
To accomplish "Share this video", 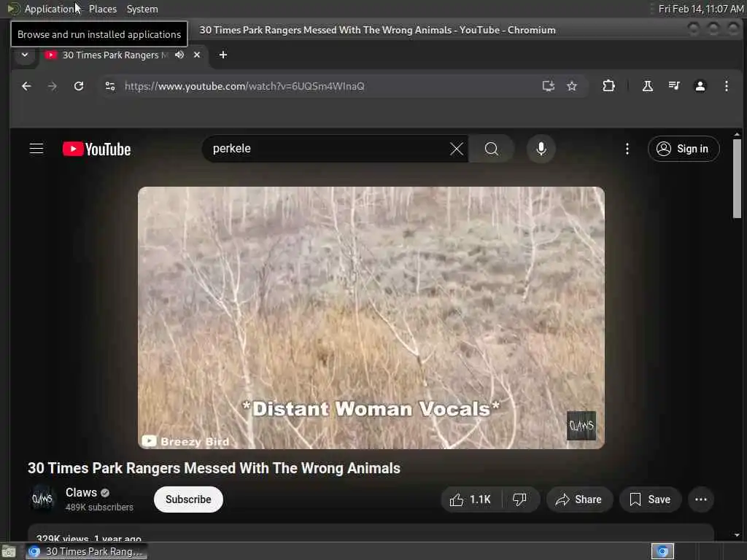I will coord(578,499).
